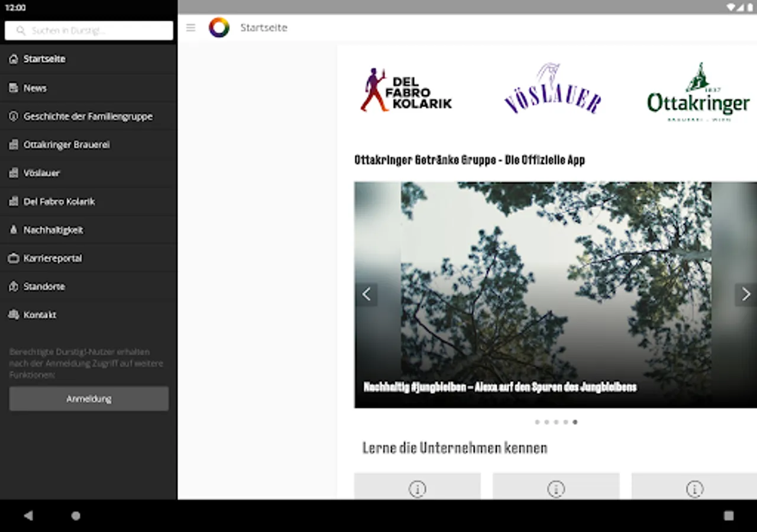Click the building icon beside Ottakringer Brauerei
The width and height of the screenshot is (757, 532).
coord(14,145)
